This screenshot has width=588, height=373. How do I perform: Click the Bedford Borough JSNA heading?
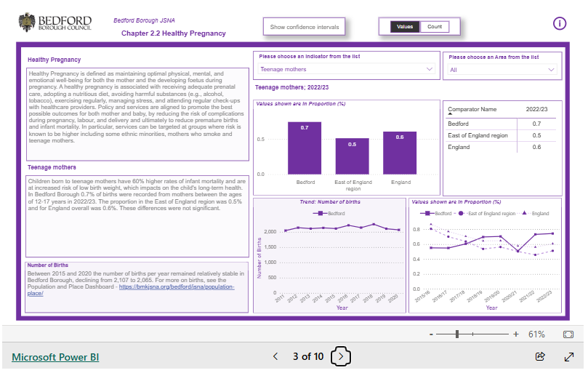click(x=144, y=20)
